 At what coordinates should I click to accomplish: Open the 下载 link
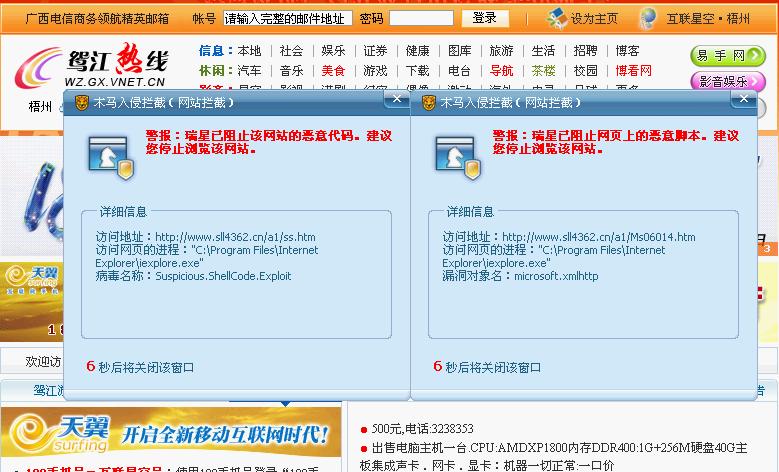(417, 71)
